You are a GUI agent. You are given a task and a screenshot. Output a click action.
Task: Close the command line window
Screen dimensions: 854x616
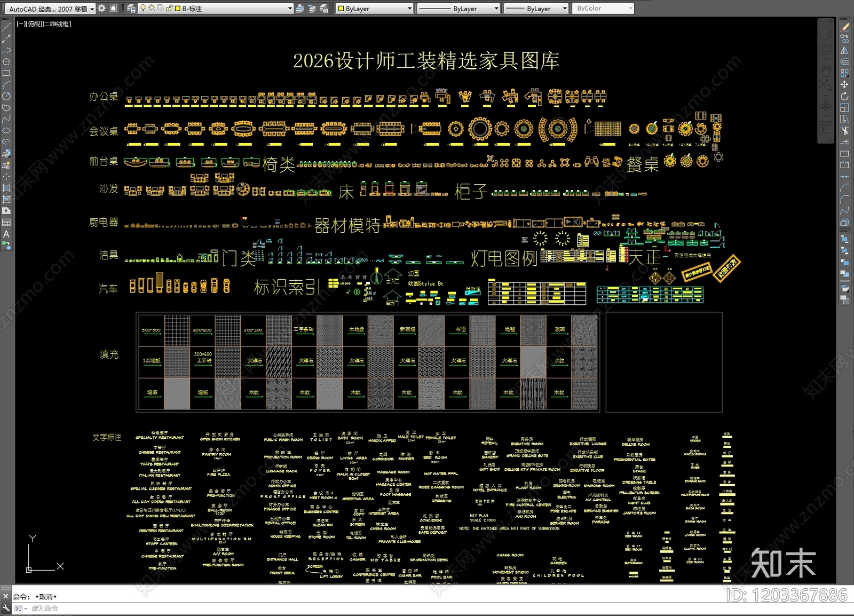(6, 596)
